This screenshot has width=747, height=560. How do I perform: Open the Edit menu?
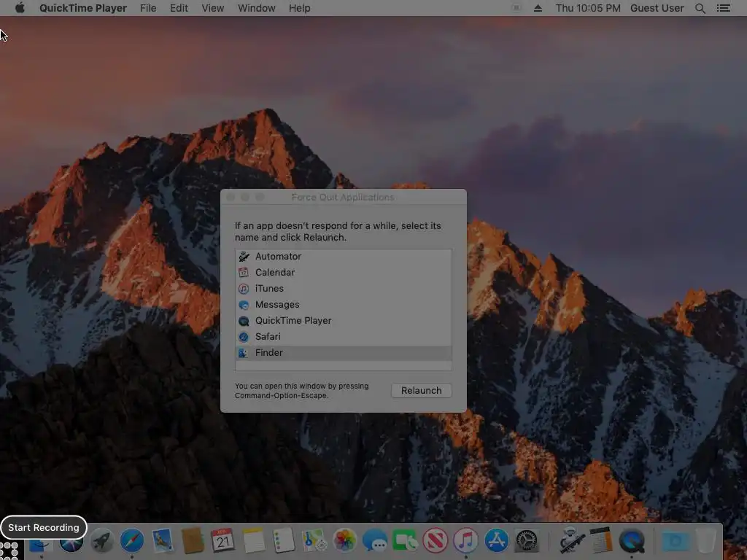click(179, 8)
